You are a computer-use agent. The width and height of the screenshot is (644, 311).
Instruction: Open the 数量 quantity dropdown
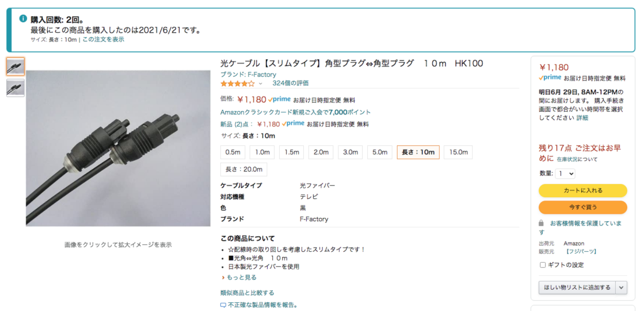tap(565, 173)
